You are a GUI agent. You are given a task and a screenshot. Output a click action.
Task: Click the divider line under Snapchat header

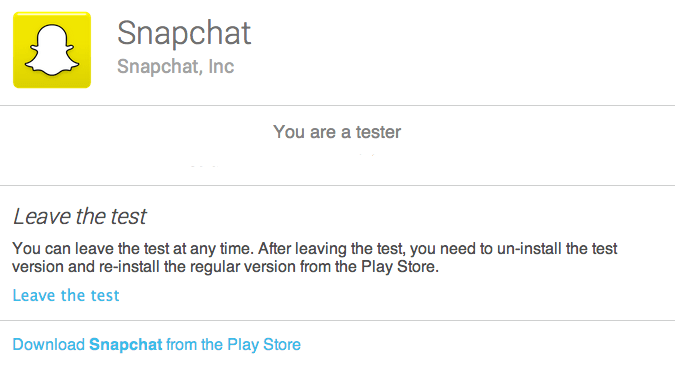pyautogui.click(x=338, y=105)
